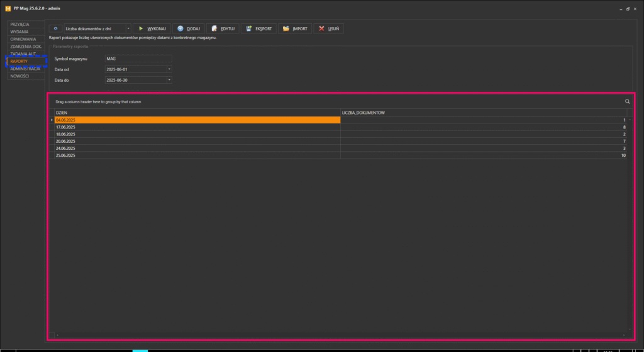Add a new report via DODAJ
644x352 pixels.
[x=189, y=29]
